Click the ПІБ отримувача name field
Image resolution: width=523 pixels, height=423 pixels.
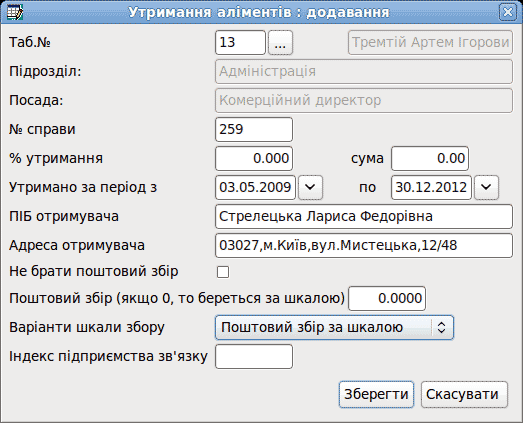[364, 217]
